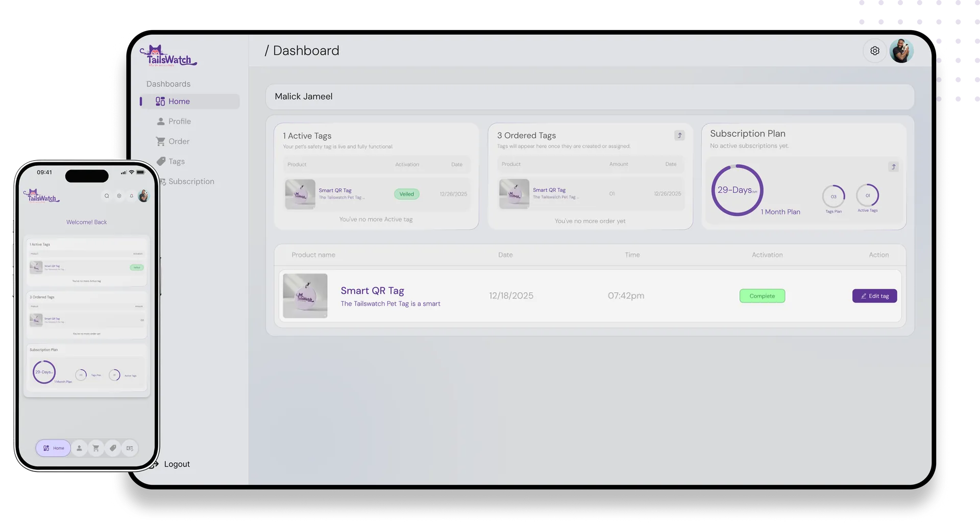Click the 29-Days progress ring on tablet
The height and width of the screenshot is (523, 980).
[x=737, y=190]
